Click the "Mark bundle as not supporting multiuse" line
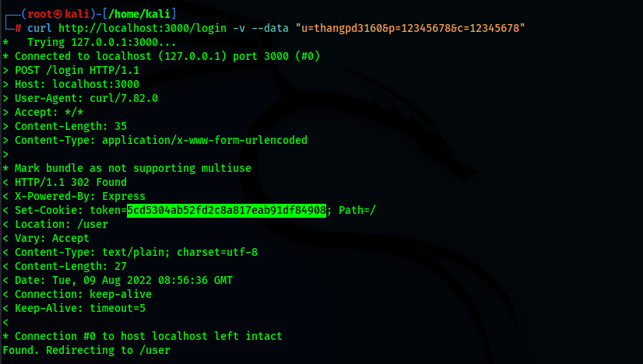The width and height of the screenshot is (643, 364). coord(132,168)
